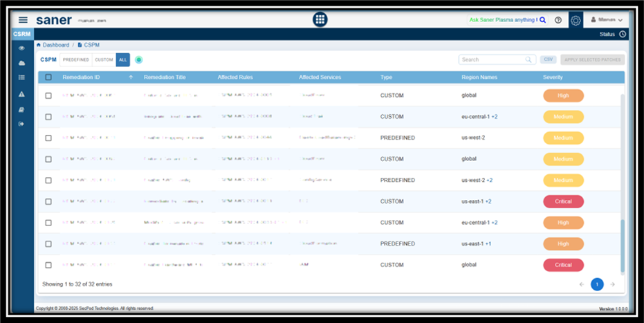Switch to the PREDEFINED filter tab
This screenshot has height=323, width=644.
pyautogui.click(x=76, y=59)
